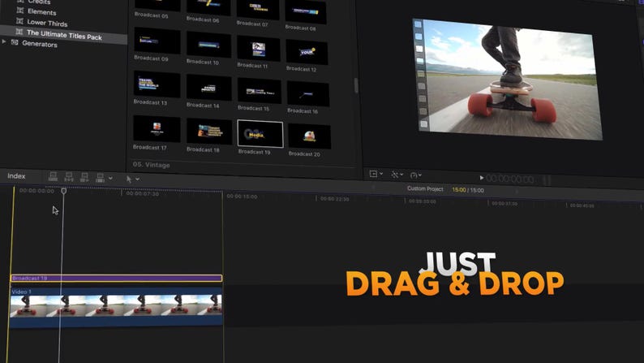Click the Insert clip icon
The width and height of the screenshot is (644, 363).
pyautogui.click(x=69, y=177)
